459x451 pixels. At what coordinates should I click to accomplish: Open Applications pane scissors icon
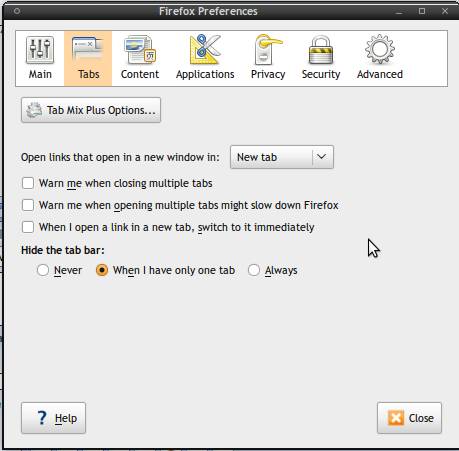[205, 50]
